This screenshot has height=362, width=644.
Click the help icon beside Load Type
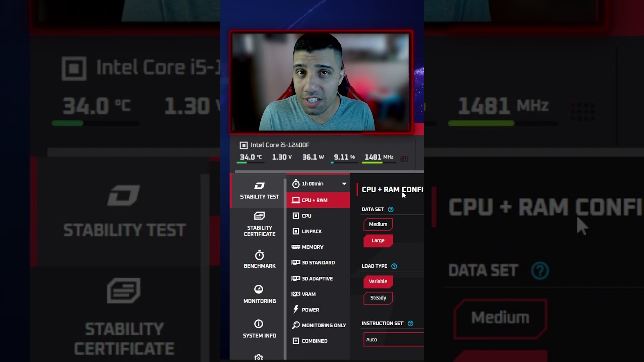point(394,266)
